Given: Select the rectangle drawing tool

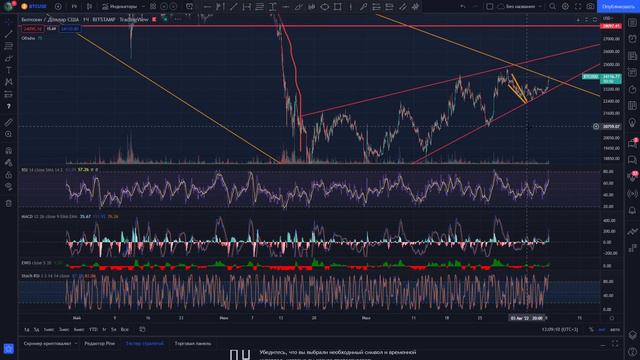Looking at the screenshot, I should coord(338,7).
